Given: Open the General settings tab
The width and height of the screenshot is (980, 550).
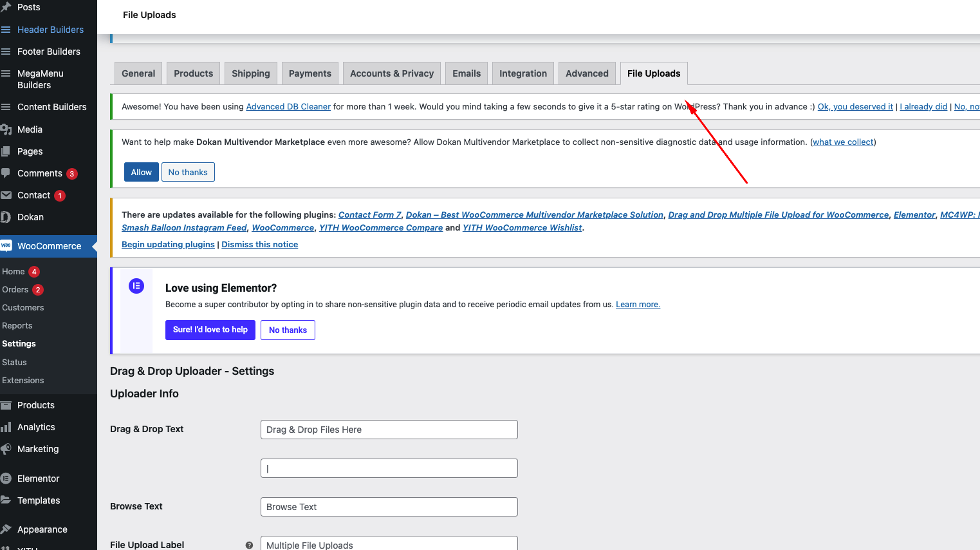Looking at the screenshot, I should 138,73.
